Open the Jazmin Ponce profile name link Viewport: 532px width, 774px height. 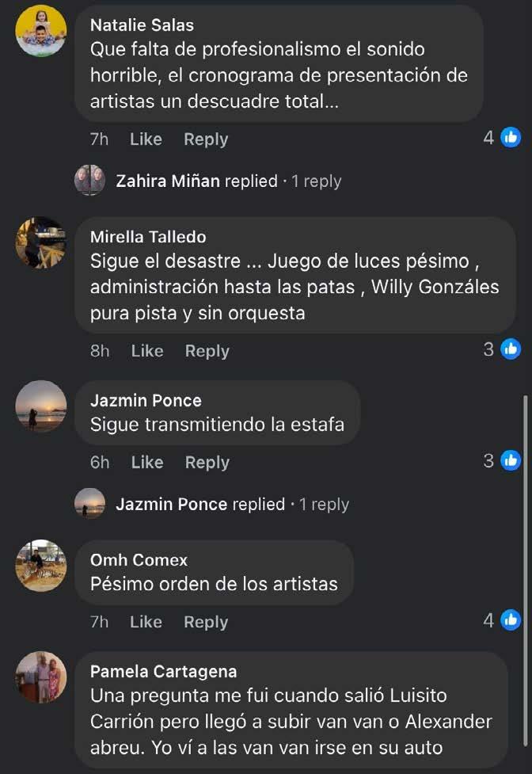coord(146,401)
